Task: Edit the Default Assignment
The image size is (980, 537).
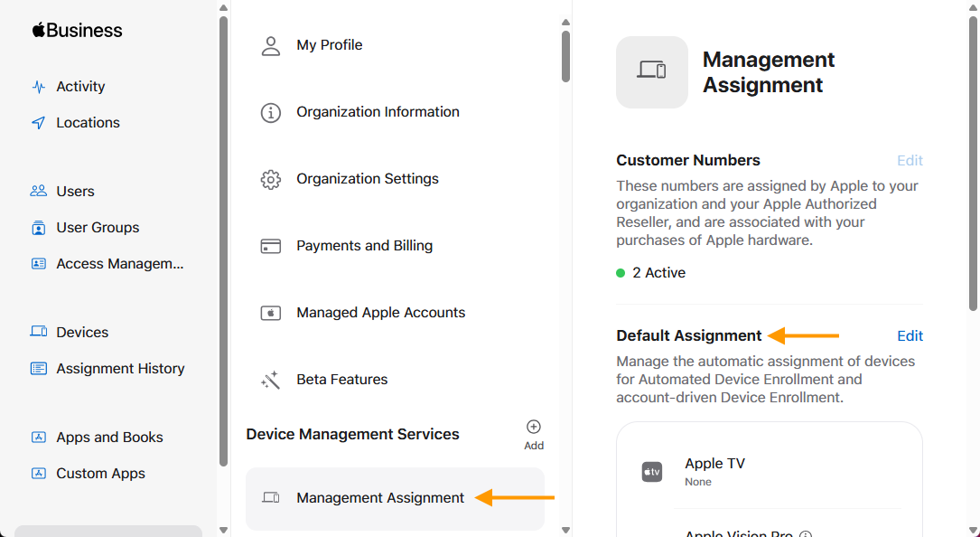Action: (x=910, y=335)
